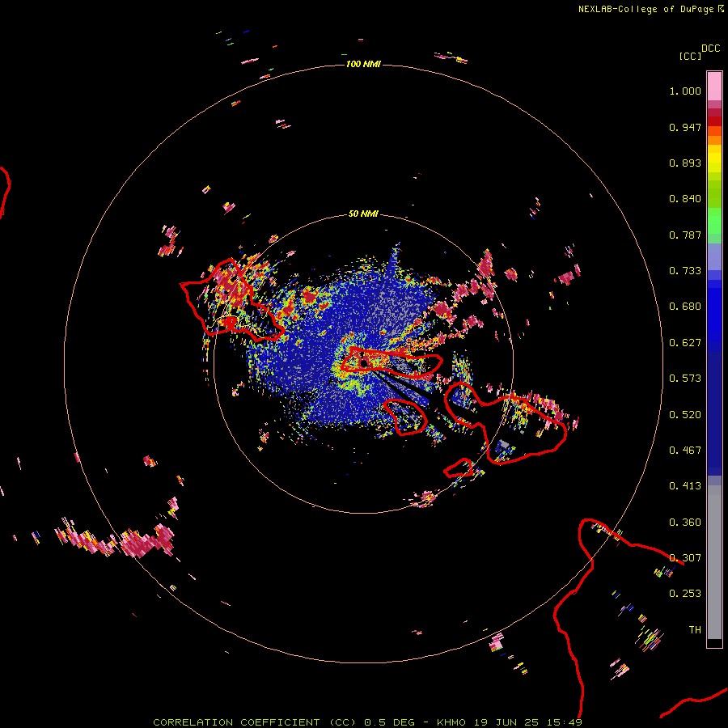
Task: Click the 0.573 colorbar value
Action: [x=685, y=379]
